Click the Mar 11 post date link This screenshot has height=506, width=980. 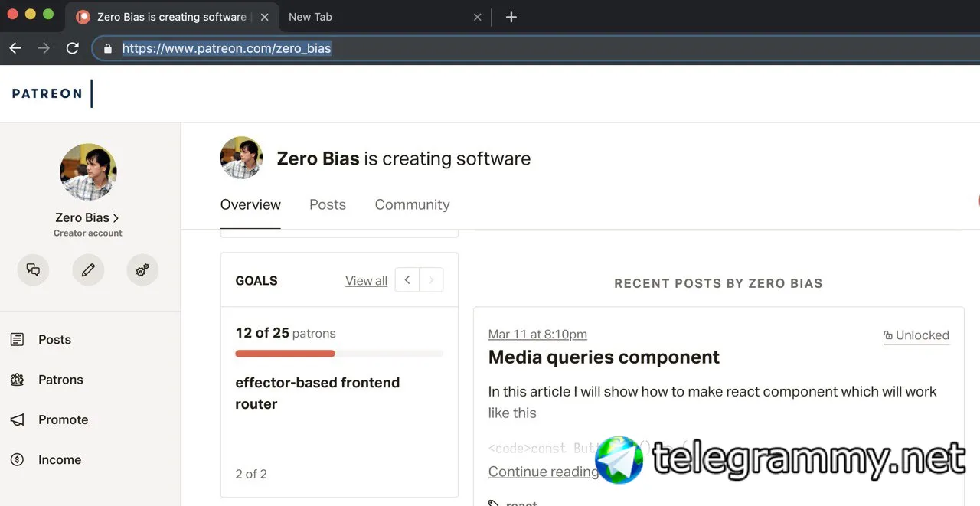tap(537, 335)
